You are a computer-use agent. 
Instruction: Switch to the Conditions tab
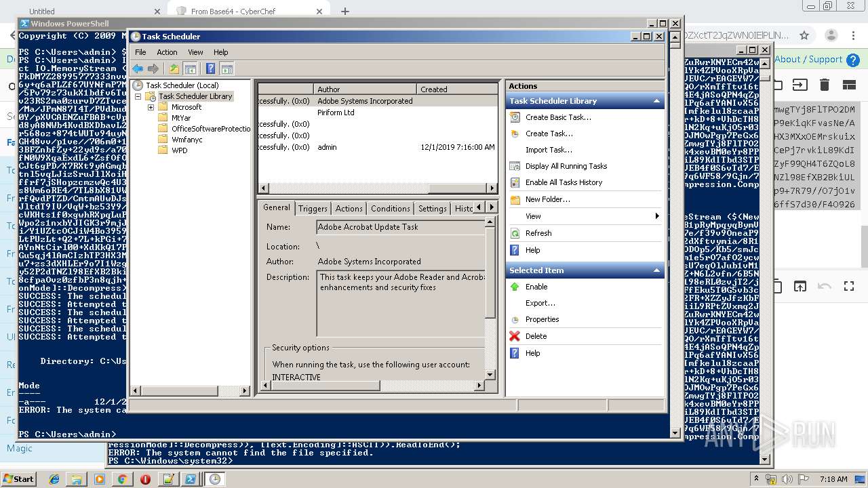391,208
